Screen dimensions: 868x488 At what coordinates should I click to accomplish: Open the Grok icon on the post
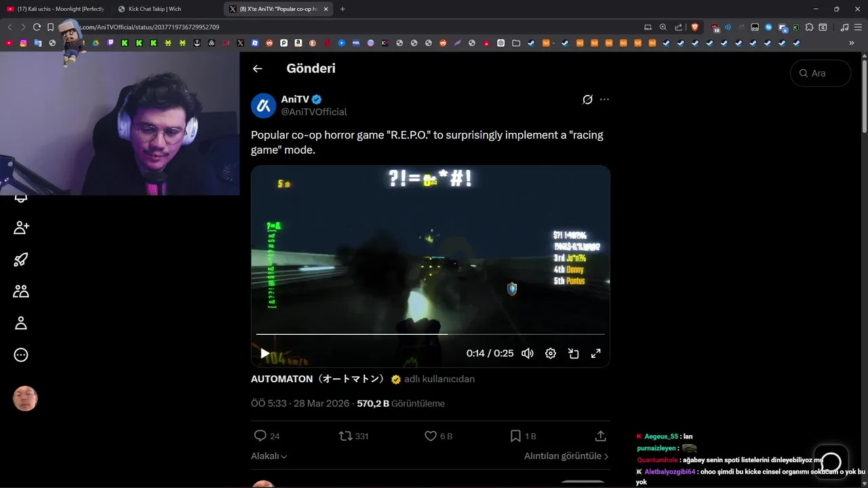[x=587, y=100]
